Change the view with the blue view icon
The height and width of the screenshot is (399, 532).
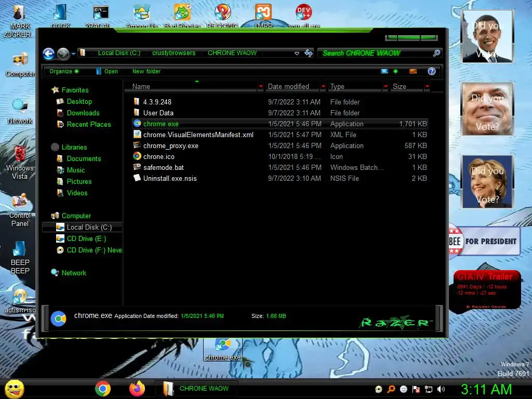384,71
